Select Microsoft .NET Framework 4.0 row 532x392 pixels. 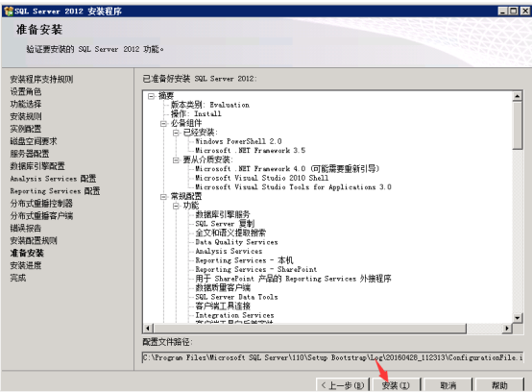(287, 169)
